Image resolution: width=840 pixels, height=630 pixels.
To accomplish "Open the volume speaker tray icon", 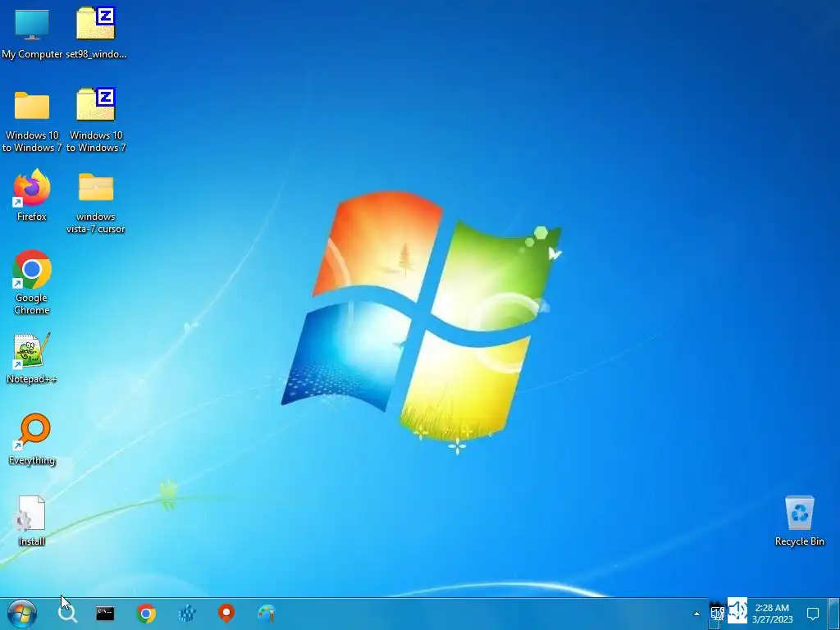I will pyautogui.click(x=737, y=610).
